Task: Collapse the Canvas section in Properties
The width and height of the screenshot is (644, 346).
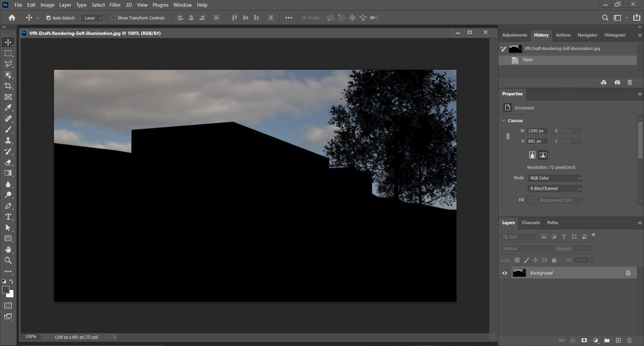Action: tap(503, 120)
